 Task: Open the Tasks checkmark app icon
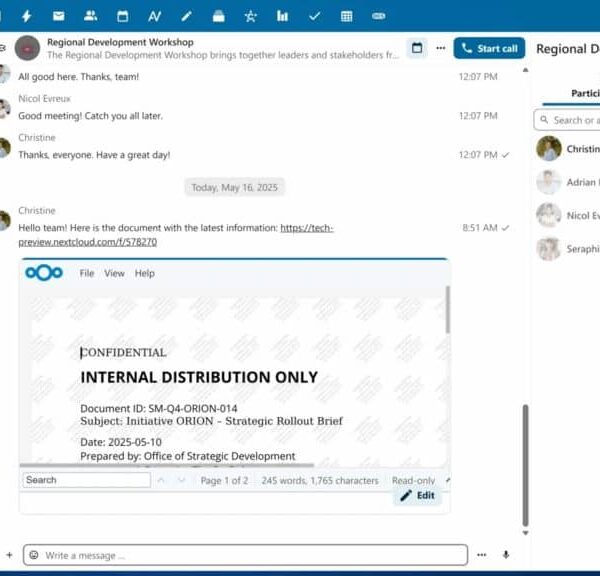(315, 16)
